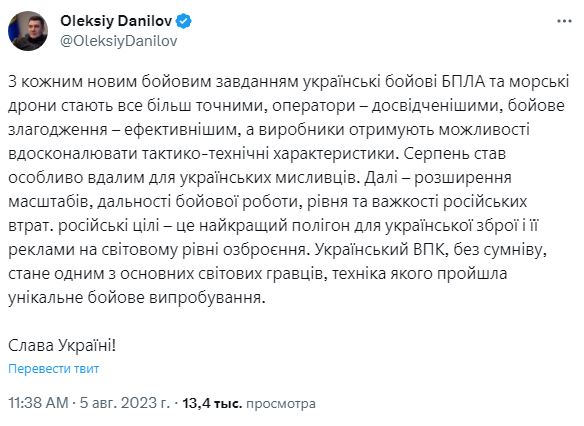The width and height of the screenshot is (584, 426).
Task: Click the 13,4 тыс. views count
Action: [212, 403]
